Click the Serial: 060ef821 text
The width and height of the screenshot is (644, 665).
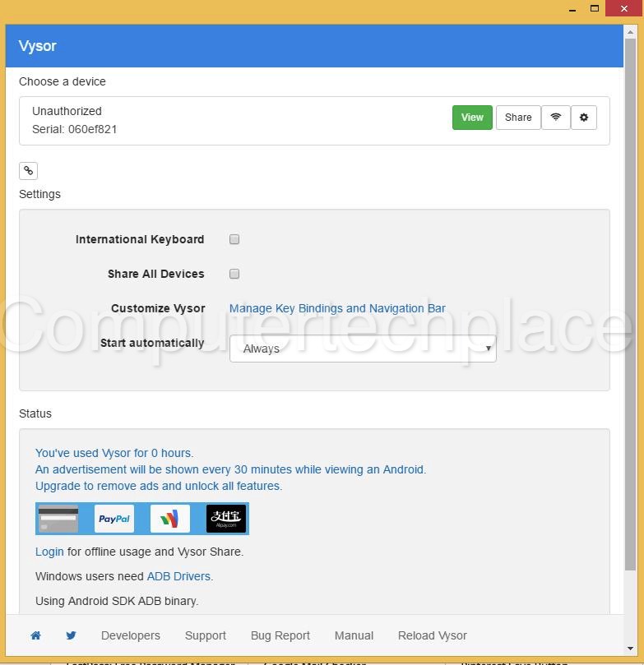click(75, 129)
